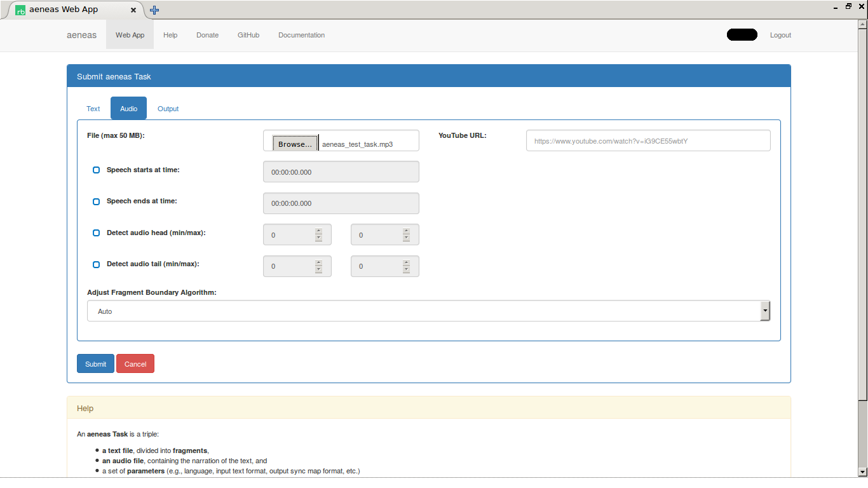This screenshot has width=868, height=488.
Task: Select the Audio tab
Action: click(x=128, y=109)
